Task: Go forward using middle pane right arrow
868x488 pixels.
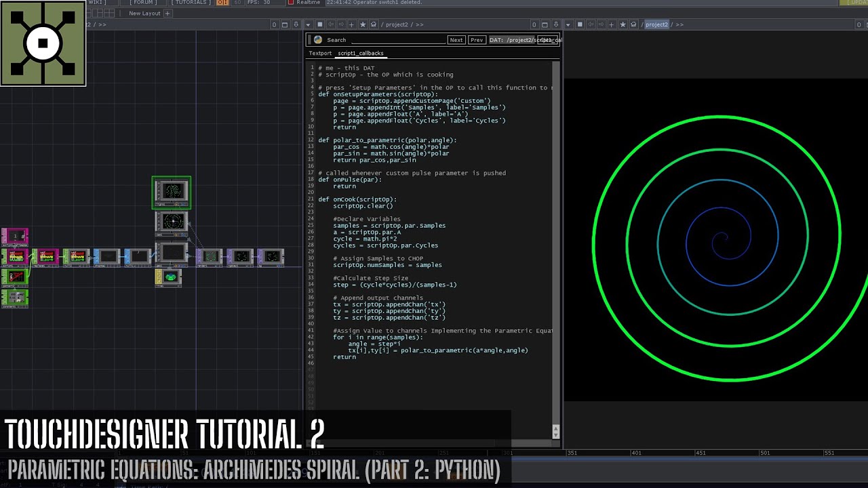Action: tap(341, 24)
